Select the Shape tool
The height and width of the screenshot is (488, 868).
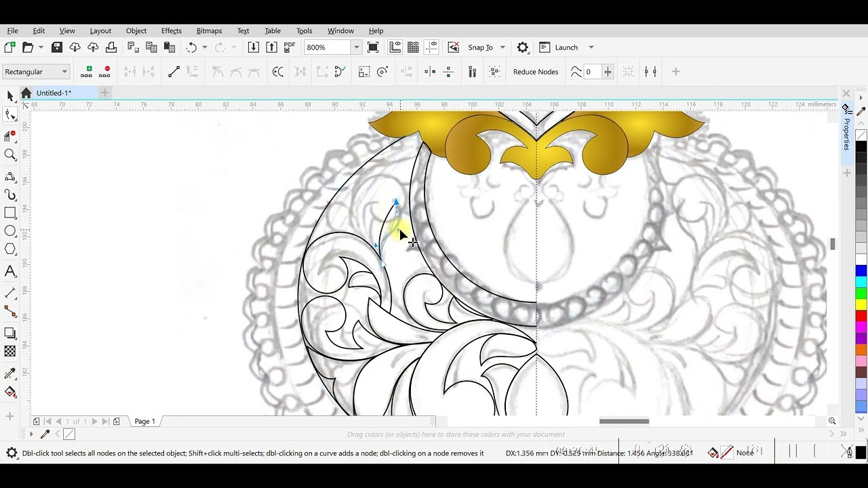tap(10, 115)
